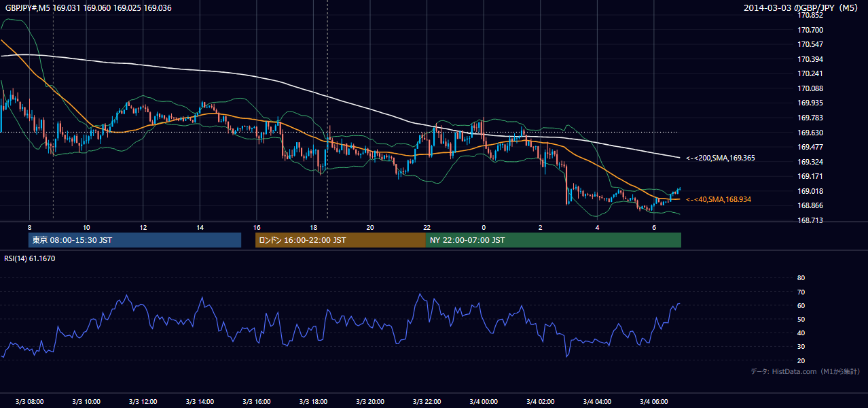Screen dimensions: 868x408
Task: Click price level 169.783 on the axis
Action: 811,118
